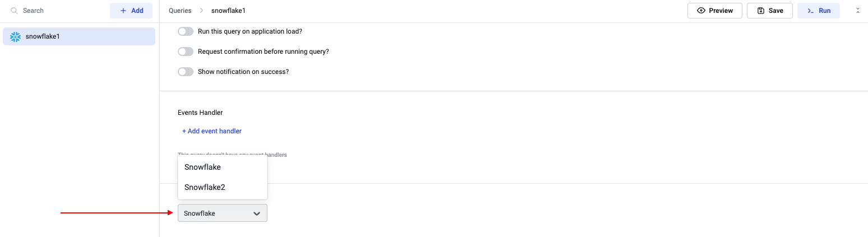Toggle Request confirmation before running query
868x237 pixels.
186,52
